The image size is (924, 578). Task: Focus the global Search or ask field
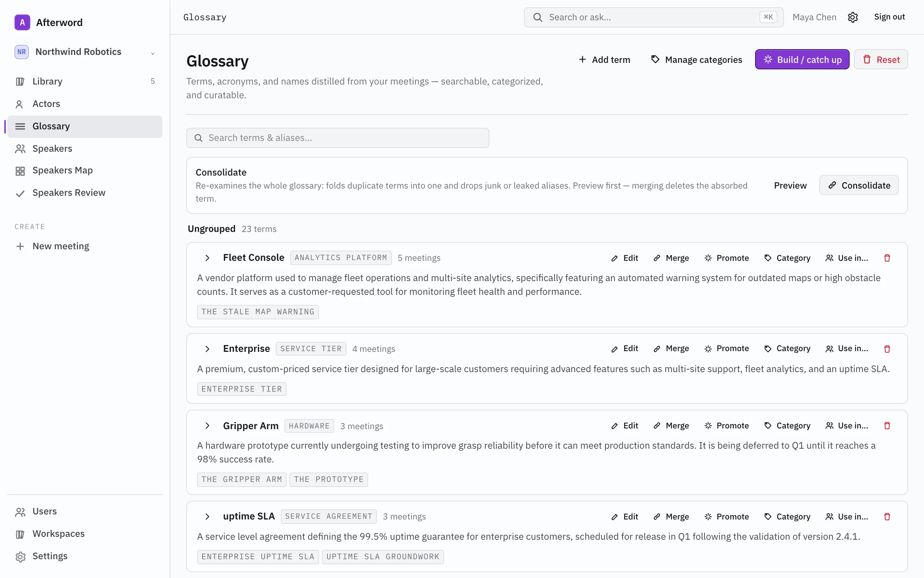pos(654,17)
